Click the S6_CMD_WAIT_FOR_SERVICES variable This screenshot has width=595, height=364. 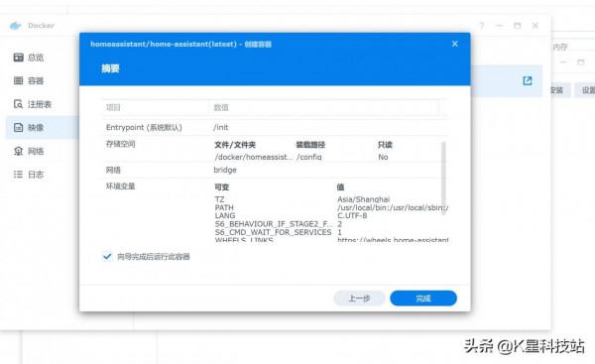[x=273, y=232]
